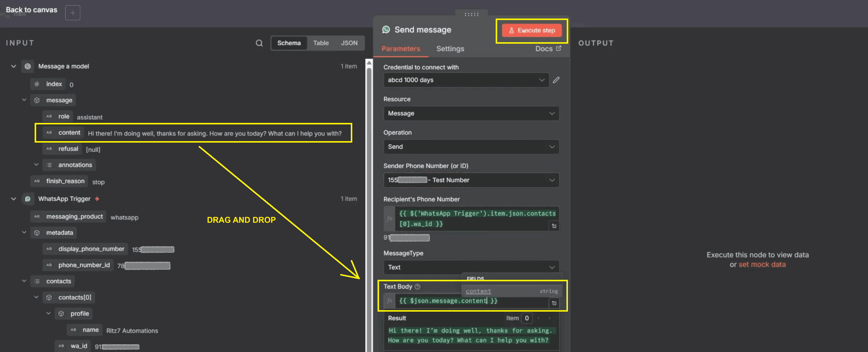Click the help icon next to Text Body

418,286
